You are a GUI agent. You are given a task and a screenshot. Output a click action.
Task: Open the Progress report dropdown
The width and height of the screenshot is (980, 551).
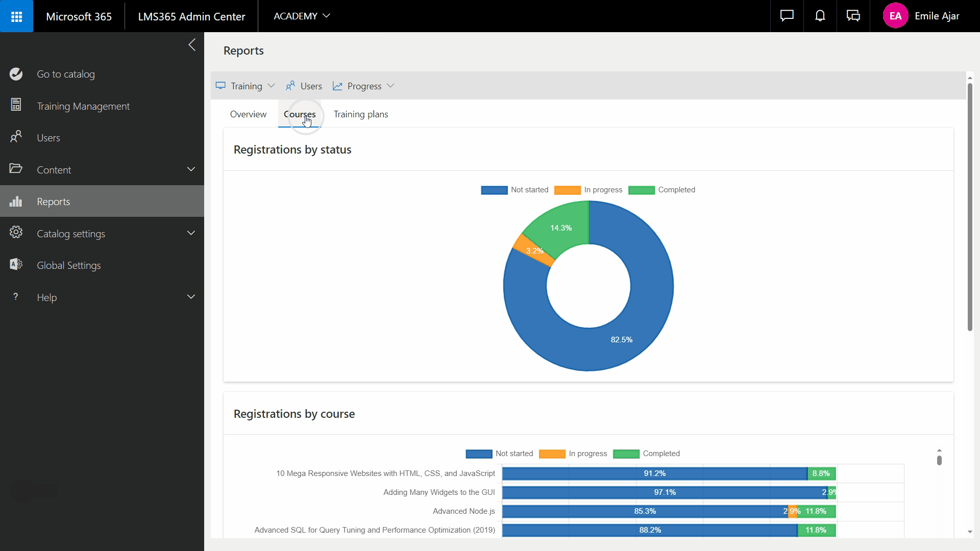click(363, 86)
